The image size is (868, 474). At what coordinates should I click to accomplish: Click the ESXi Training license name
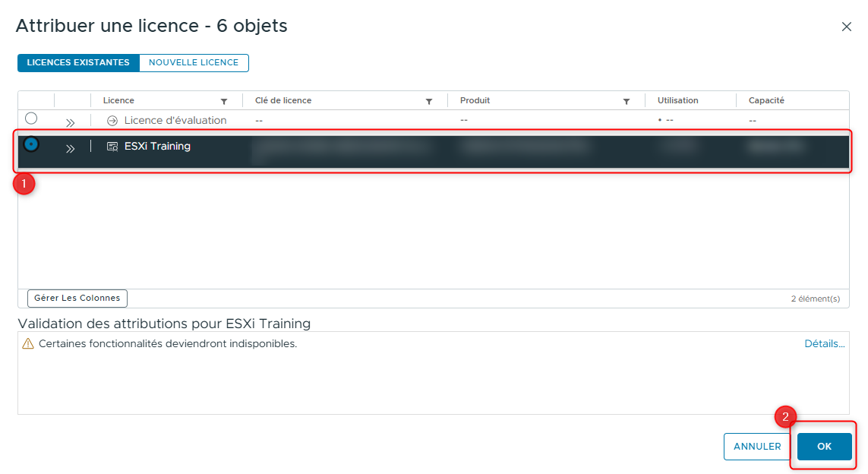(157, 147)
